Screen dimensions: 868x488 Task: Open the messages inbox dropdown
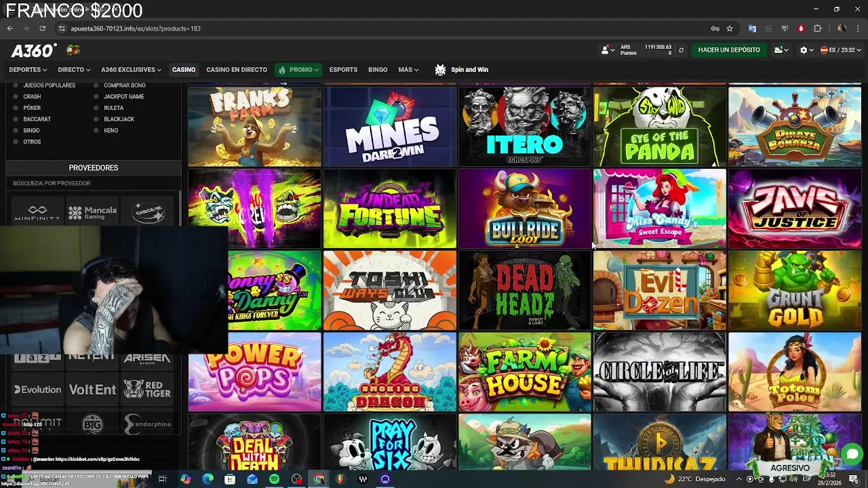(x=781, y=50)
